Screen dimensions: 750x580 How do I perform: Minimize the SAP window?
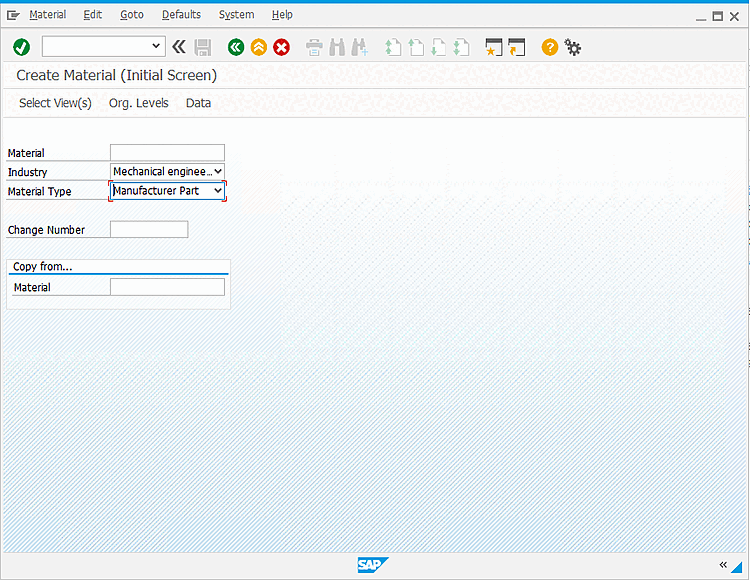[701, 17]
